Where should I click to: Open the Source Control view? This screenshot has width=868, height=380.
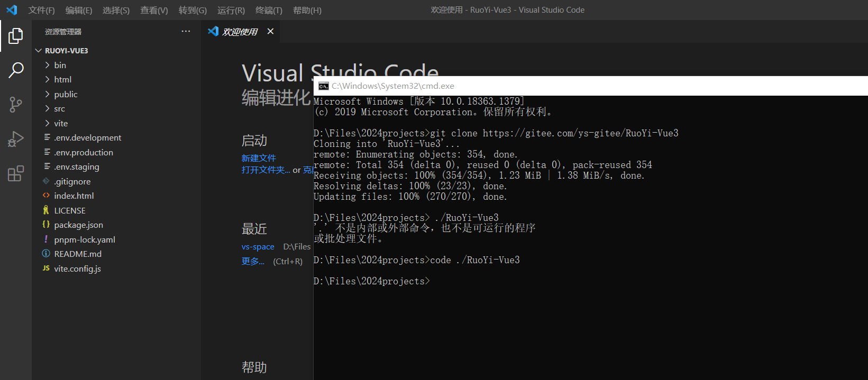click(16, 104)
